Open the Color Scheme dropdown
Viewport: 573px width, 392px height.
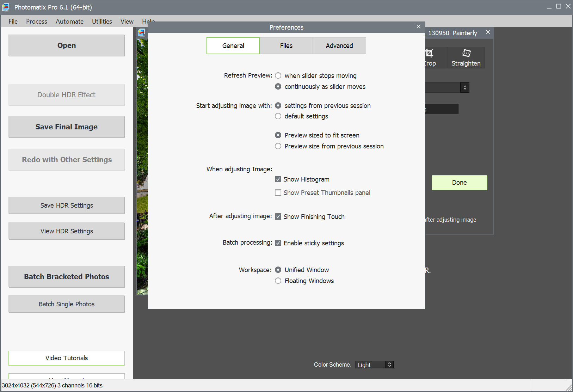[374, 365]
